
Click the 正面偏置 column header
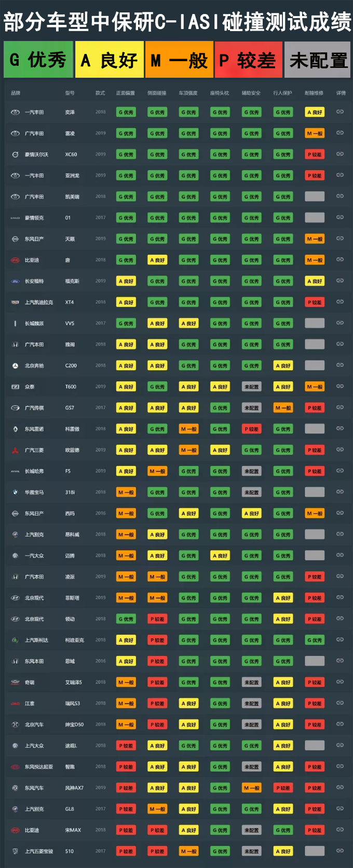click(126, 93)
